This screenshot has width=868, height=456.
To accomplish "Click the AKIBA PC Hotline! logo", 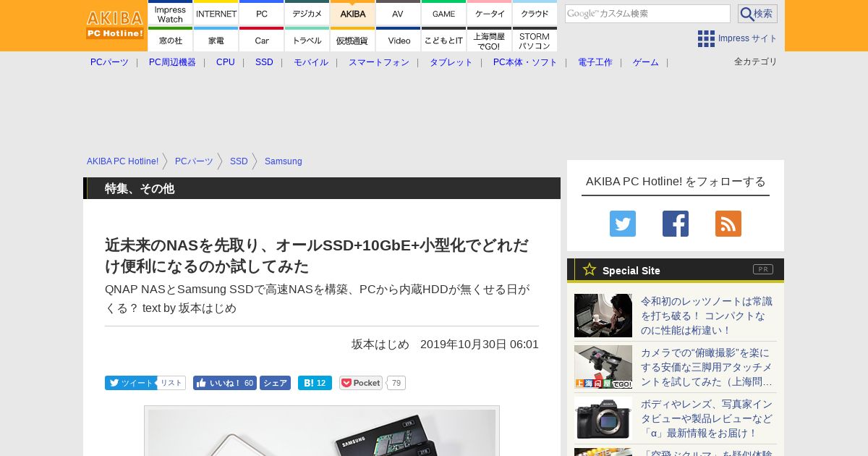I will (116, 25).
